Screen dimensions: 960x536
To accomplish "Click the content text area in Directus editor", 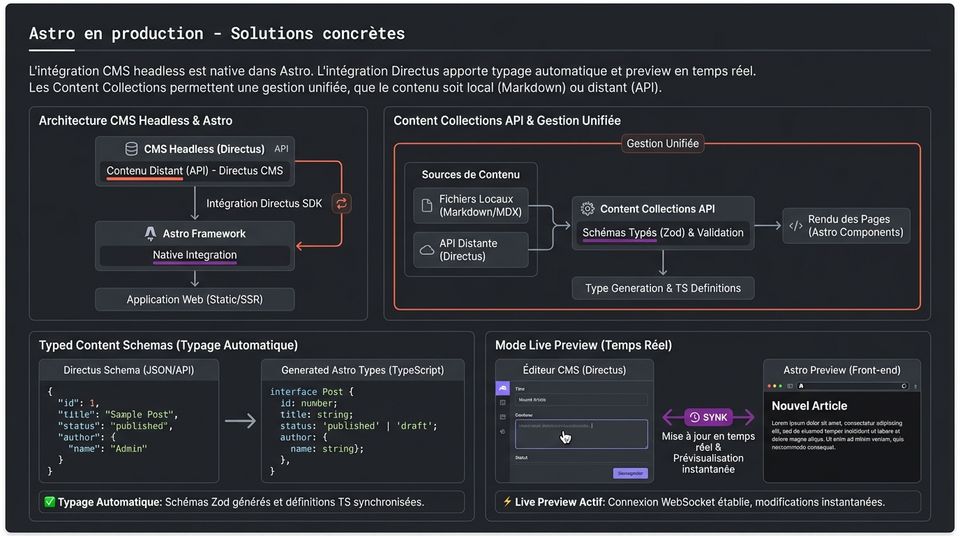I will [581, 434].
